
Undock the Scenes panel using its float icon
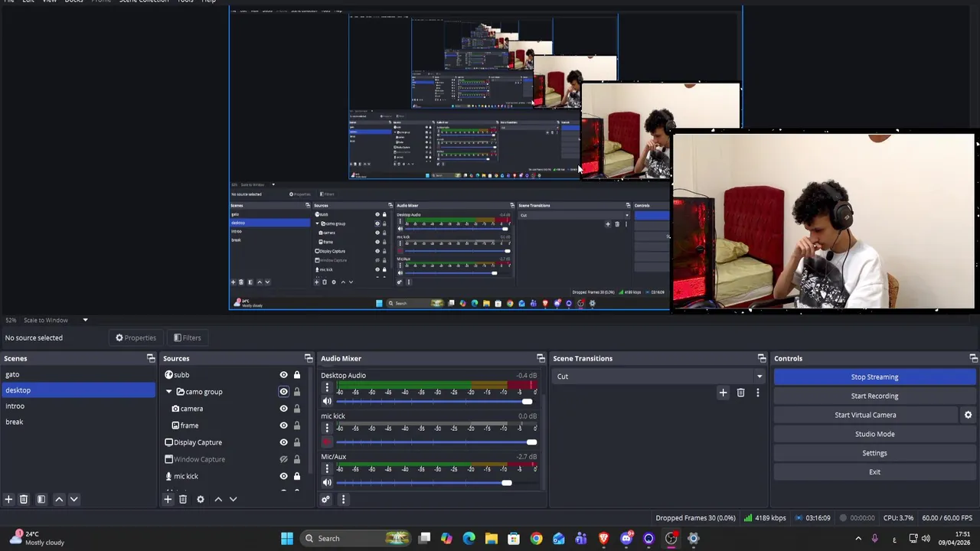(x=151, y=358)
